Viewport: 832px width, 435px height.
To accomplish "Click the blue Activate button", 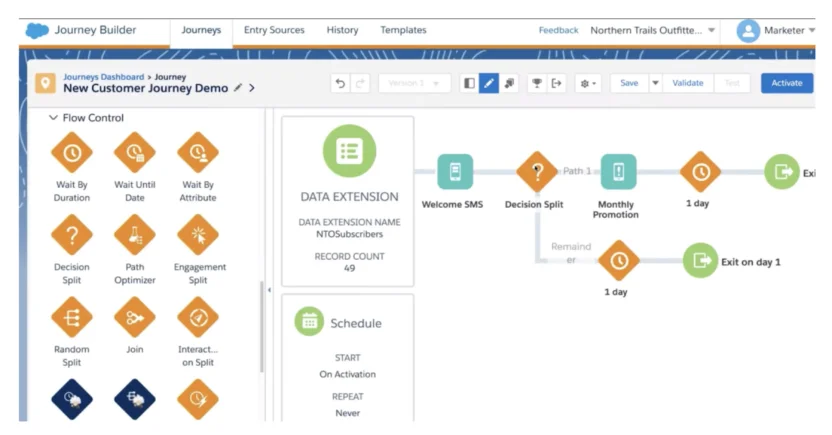I will pos(786,83).
